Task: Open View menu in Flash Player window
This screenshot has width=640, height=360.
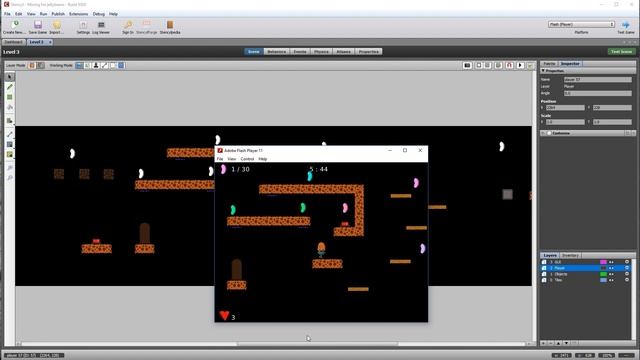Action: tap(231, 159)
